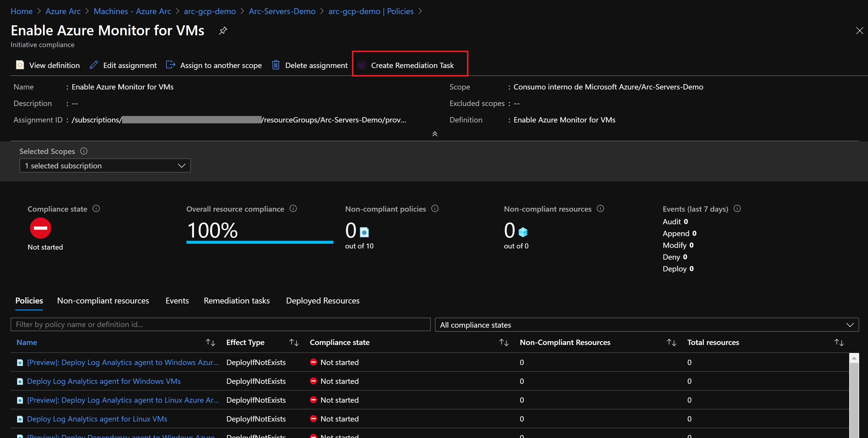
Task: Open Arc-Servers-Demo breadcrumb
Action: [x=282, y=11]
